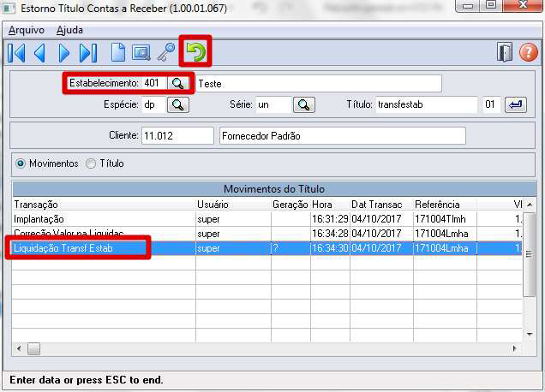
Task: Click the vertical scrollbar thumb
Action: (530, 254)
